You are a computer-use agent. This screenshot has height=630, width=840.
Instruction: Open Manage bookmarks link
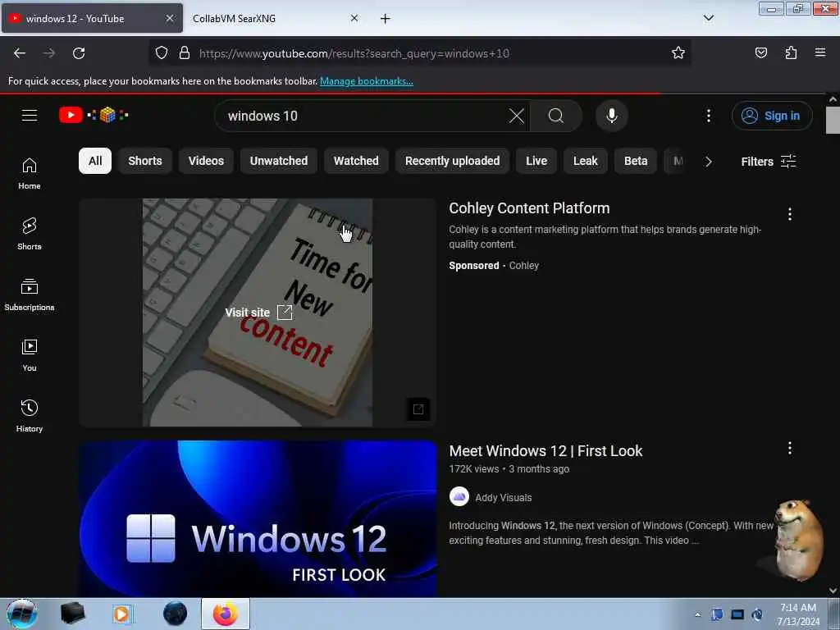pyautogui.click(x=367, y=81)
